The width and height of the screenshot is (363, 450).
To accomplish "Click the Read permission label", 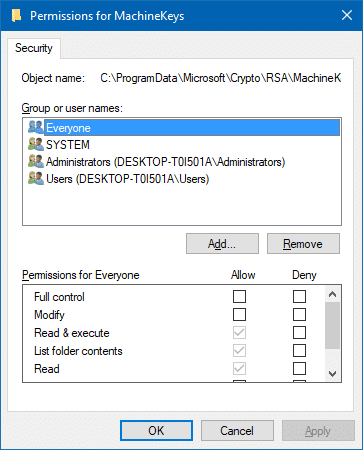I will [x=47, y=369].
